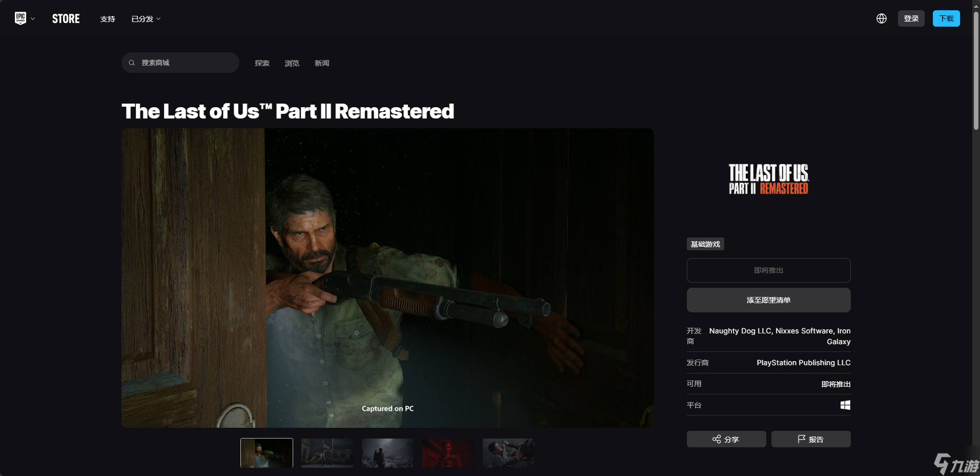Open the globe language selector icon

click(x=882, y=18)
